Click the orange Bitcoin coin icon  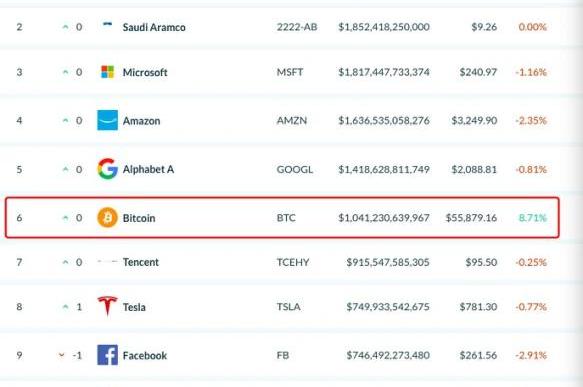(x=107, y=217)
